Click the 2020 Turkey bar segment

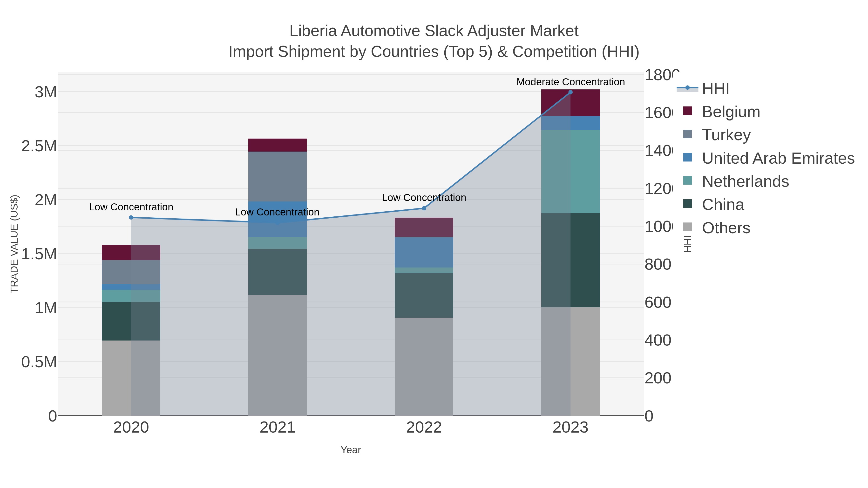click(x=131, y=272)
